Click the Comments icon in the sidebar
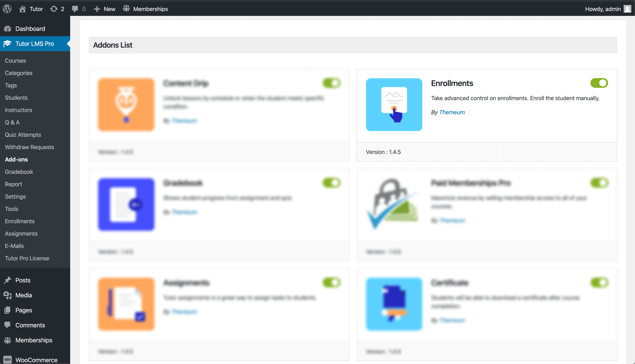 (8, 325)
